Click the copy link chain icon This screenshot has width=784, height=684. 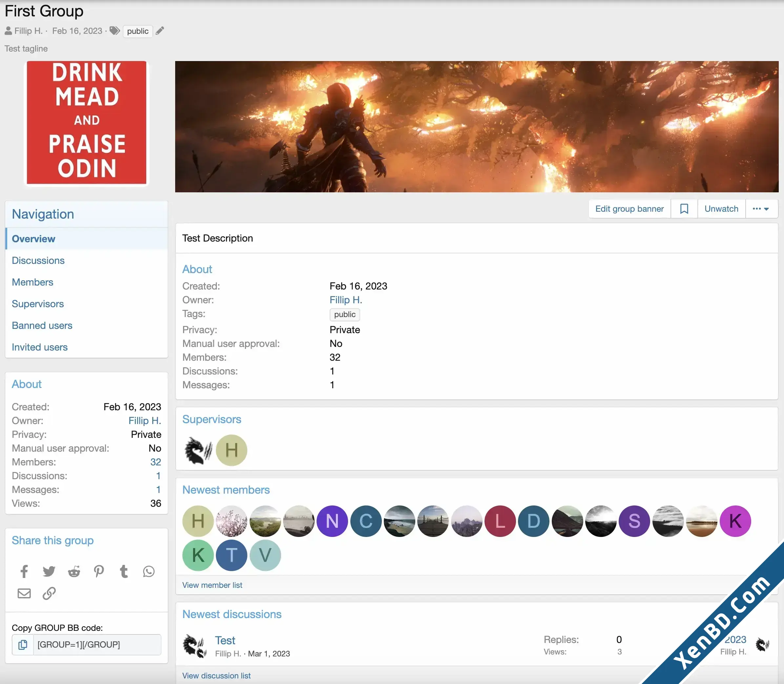tap(49, 593)
